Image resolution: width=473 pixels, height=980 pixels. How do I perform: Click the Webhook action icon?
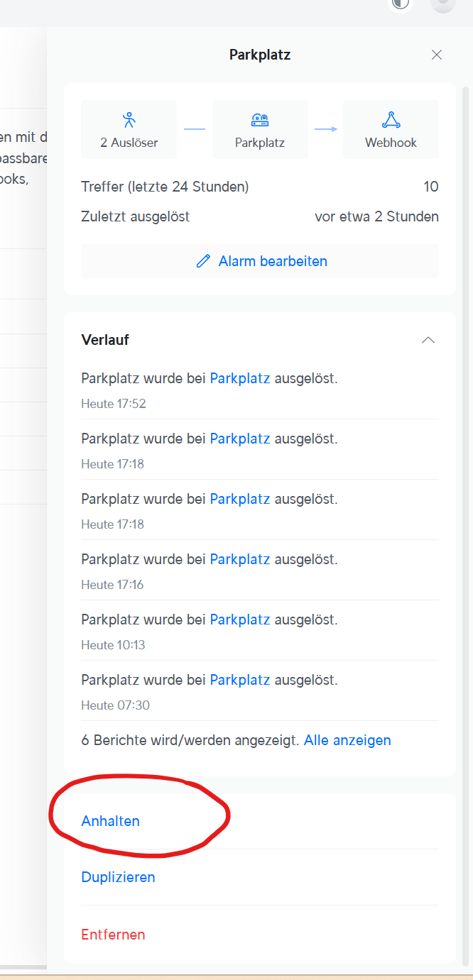[x=391, y=119]
